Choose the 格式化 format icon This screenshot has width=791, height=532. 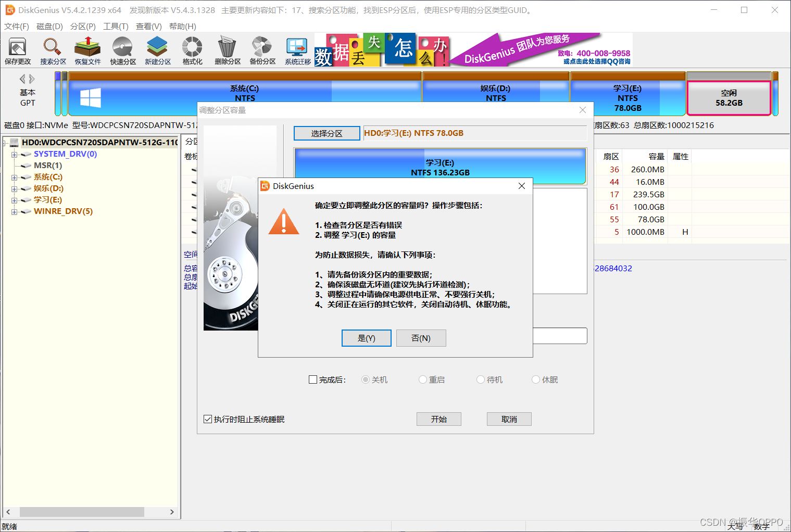192,51
